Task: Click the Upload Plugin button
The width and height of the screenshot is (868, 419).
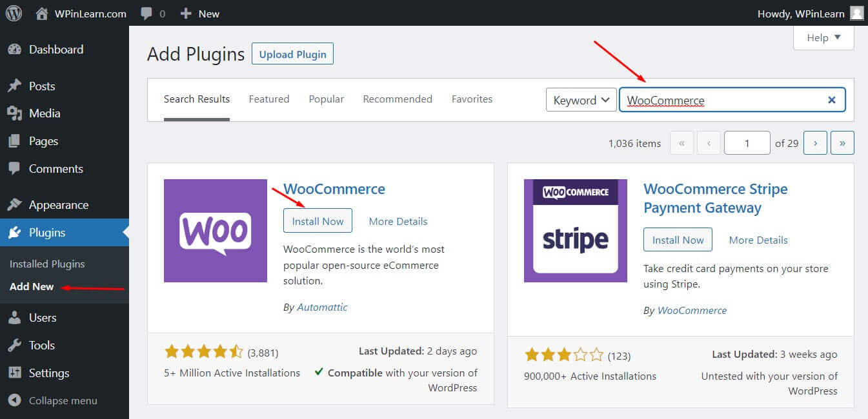Action: click(x=293, y=54)
